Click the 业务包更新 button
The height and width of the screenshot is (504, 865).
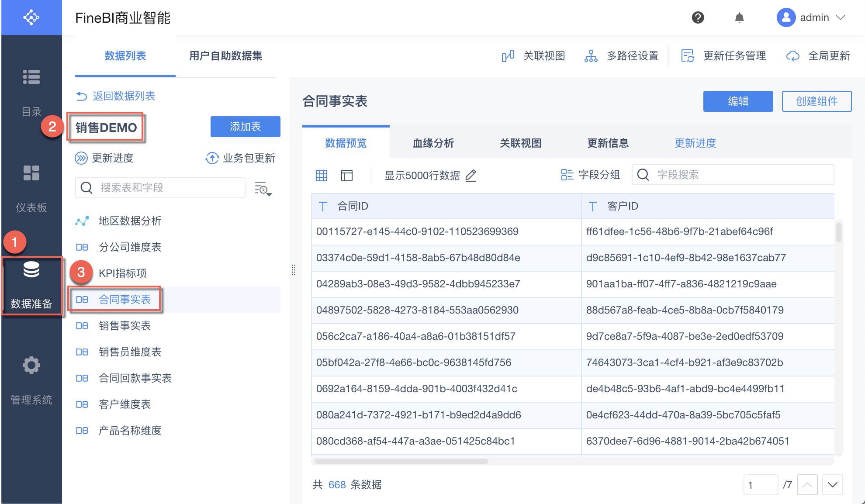coord(240,158)
